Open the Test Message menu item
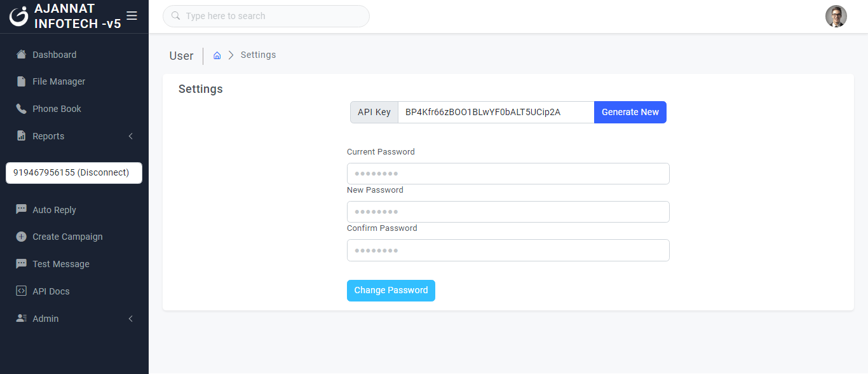The width and height of the screenshot is (868, 374). [x=61, y=264]
